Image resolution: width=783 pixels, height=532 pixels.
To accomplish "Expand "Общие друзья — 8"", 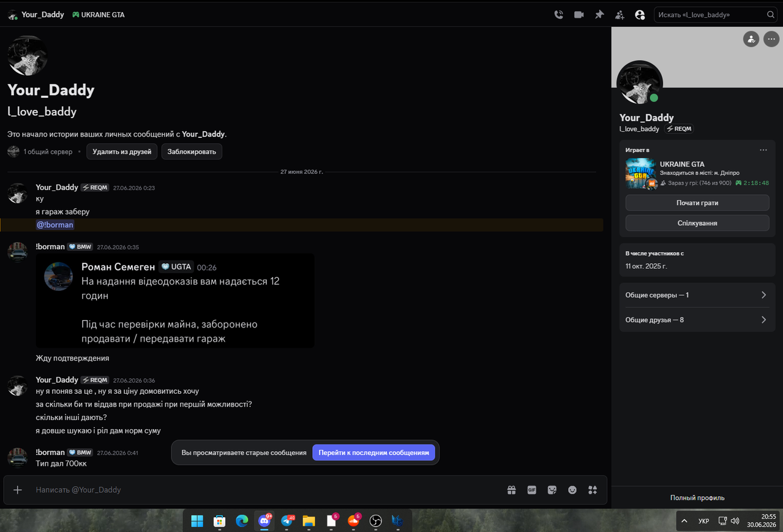I will click(697, 320).
